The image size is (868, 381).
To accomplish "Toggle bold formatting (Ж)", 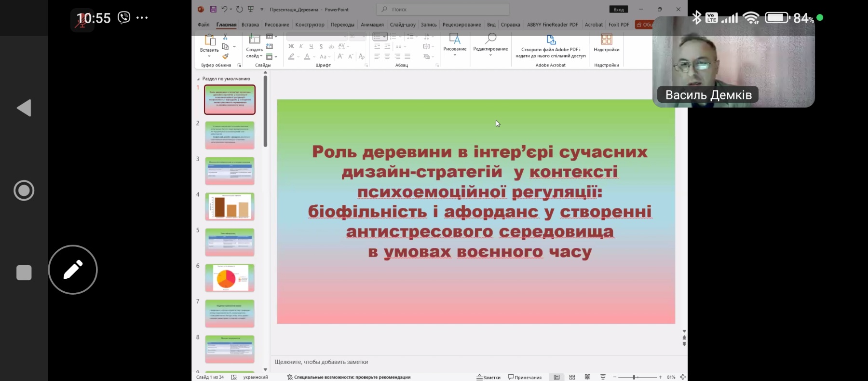I will pos(291,47).
